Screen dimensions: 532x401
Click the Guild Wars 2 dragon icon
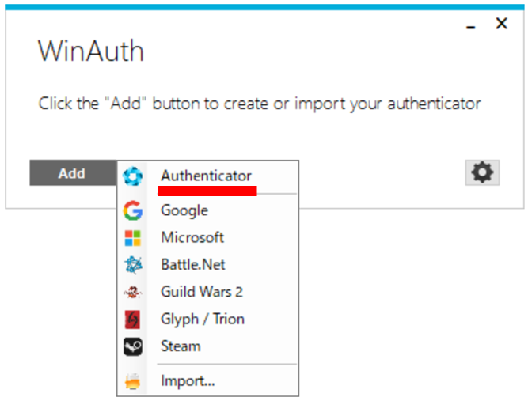133,293
